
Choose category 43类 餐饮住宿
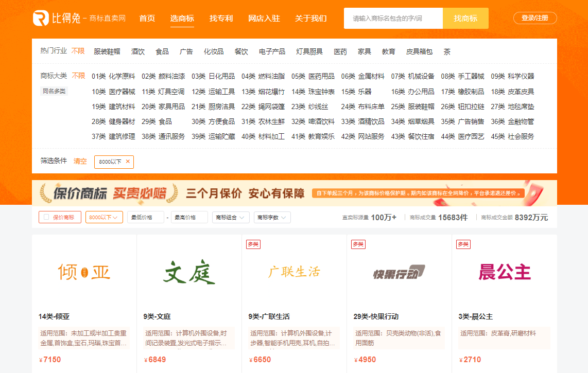point(412,137)
